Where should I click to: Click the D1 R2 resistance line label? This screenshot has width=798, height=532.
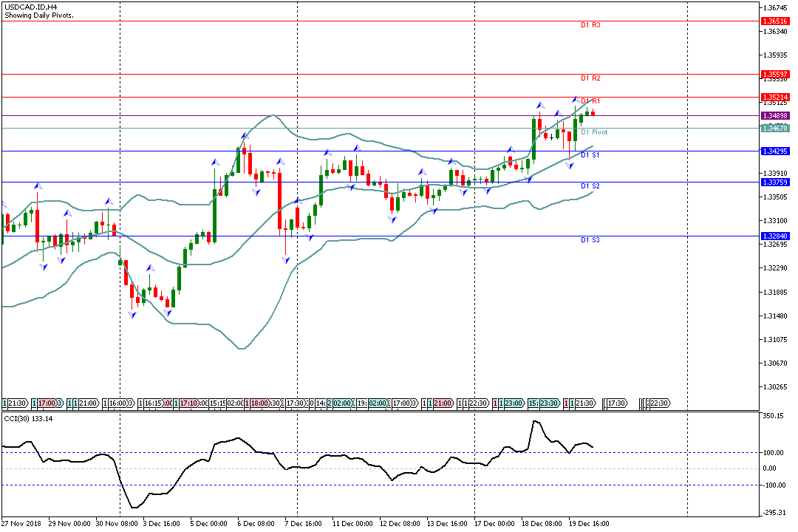tap(590, 78)
